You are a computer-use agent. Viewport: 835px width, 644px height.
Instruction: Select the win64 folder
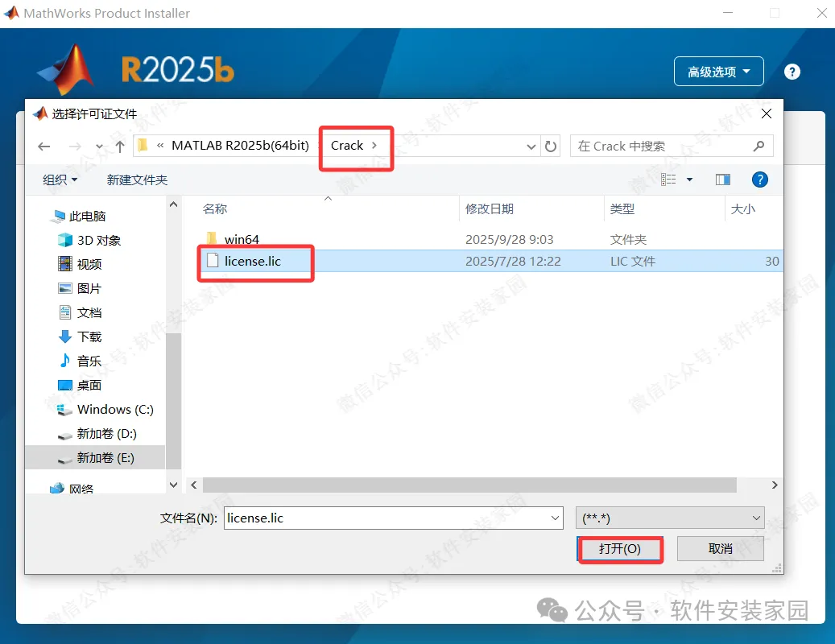click(x=242, y=240)
